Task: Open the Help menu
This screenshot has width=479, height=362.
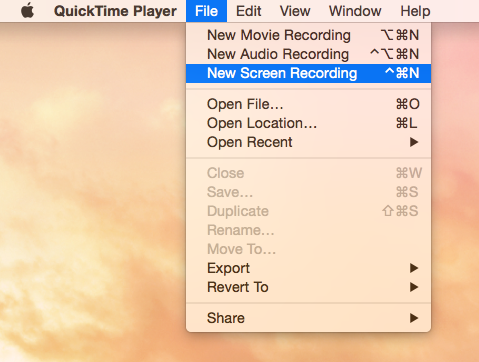Action: pyautogui.click(x=415, y=11)
